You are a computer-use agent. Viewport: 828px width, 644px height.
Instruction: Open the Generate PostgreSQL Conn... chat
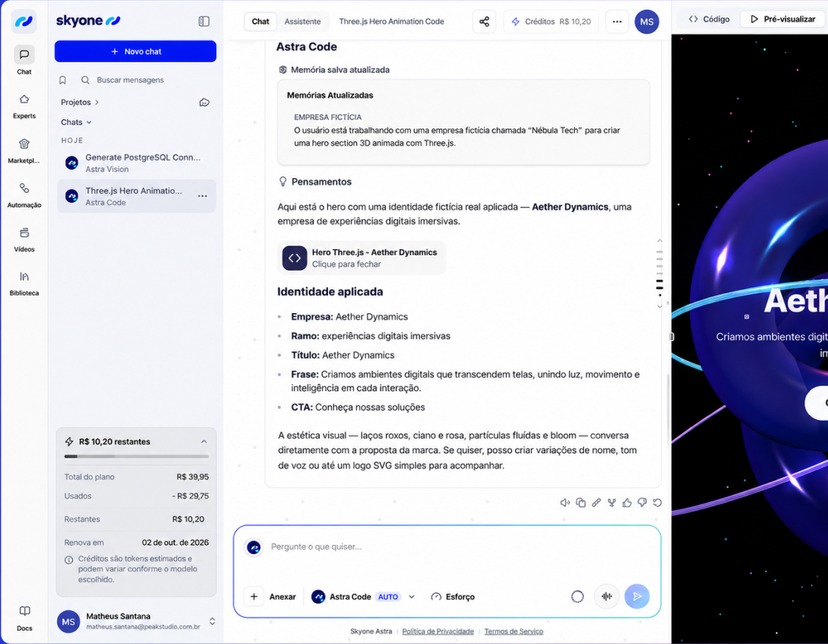(137, 163)
